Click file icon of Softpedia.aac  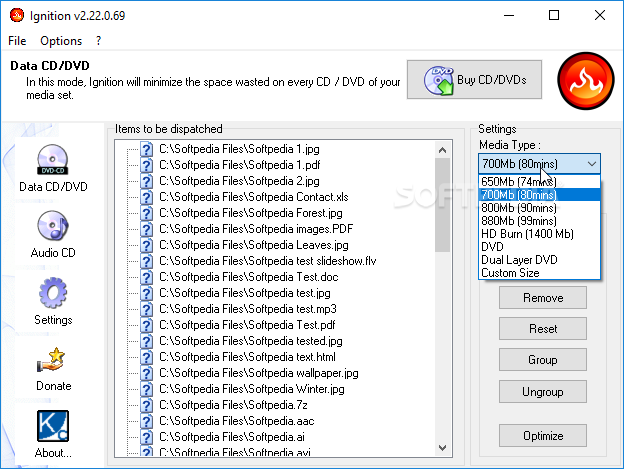[x=146, y=421]
